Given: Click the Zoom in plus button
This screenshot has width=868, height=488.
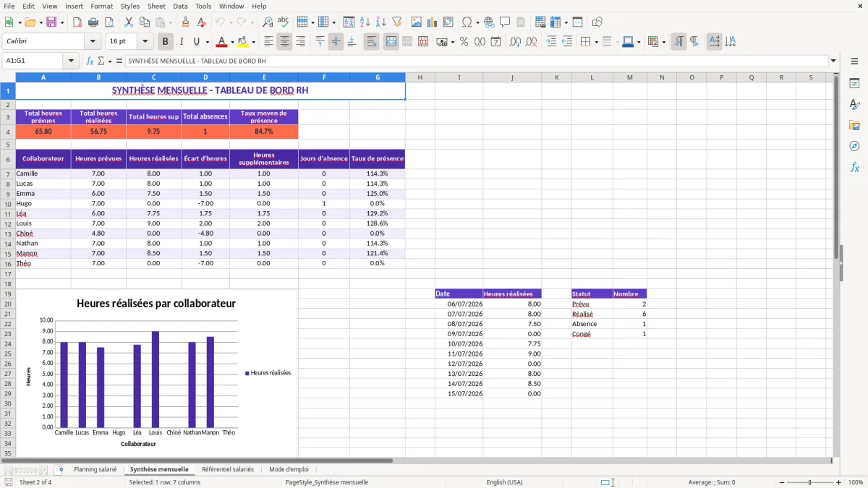Looking at the screenshot, I should (x=838, y=482).
